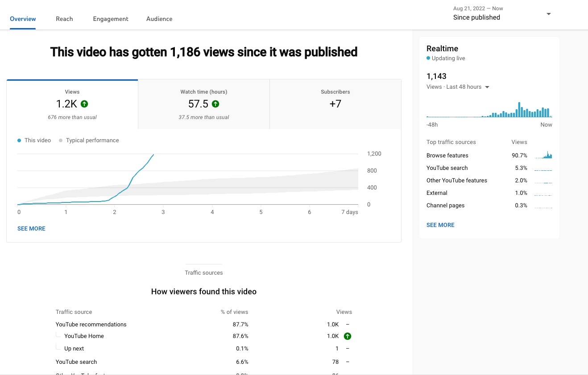Click green up arrow beside Views 1.2K

click(84, 104)
